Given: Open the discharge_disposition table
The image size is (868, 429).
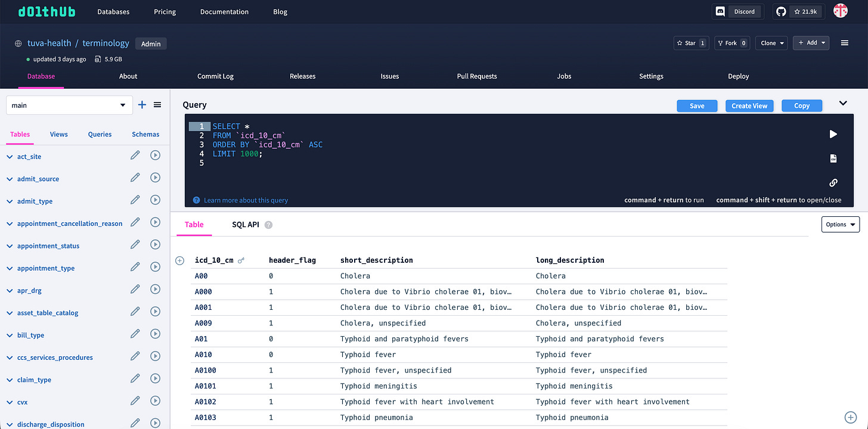Looking at the screenshot, I should click(x=51, y=424).
